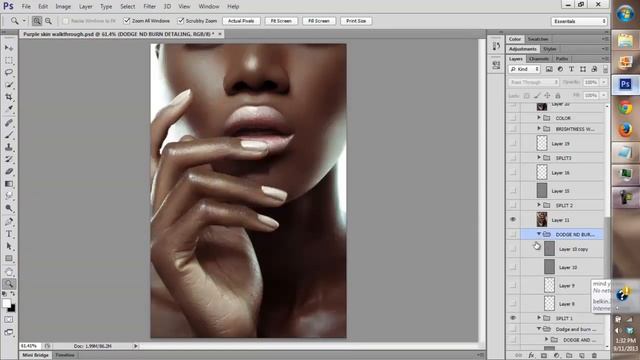Select the Spot Healing Brush tool
Image resolution: width=640 pixels, height=360 pixels.
(9, 123)
